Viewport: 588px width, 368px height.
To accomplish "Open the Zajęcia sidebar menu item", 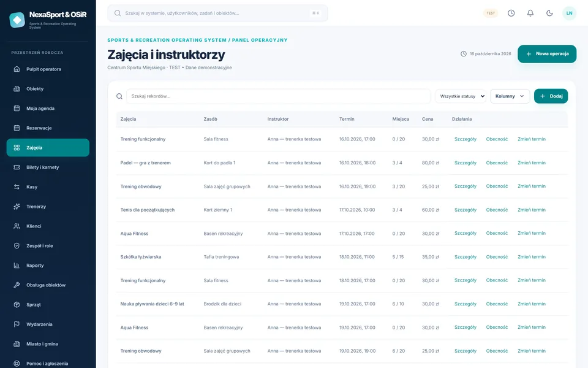I will 48,148.
